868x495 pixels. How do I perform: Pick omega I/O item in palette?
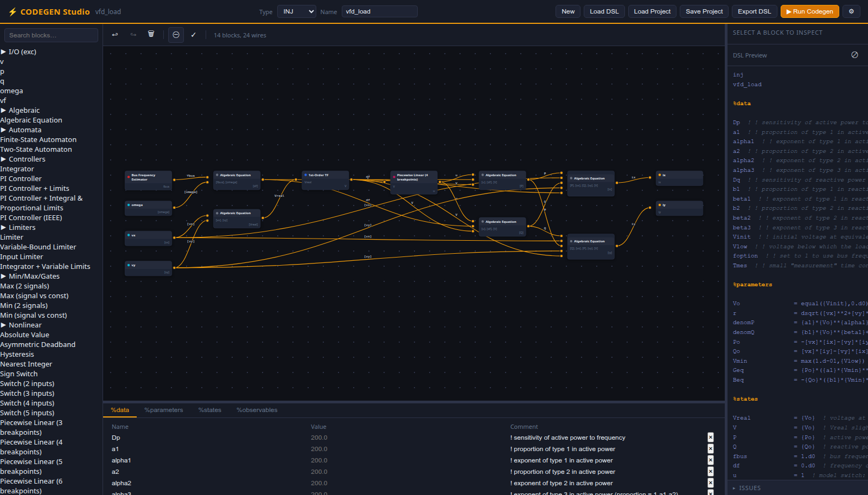(x=11, y=91)
